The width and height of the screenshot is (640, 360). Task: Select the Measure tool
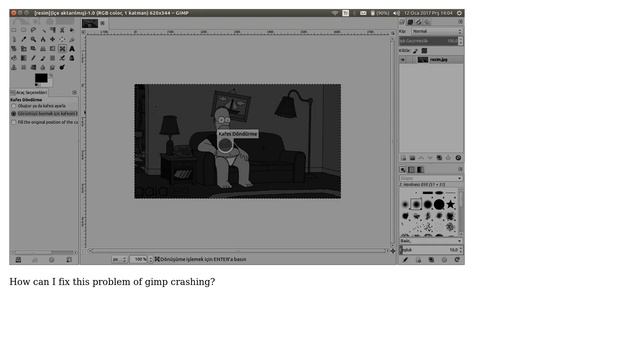[x=43, y=40]
